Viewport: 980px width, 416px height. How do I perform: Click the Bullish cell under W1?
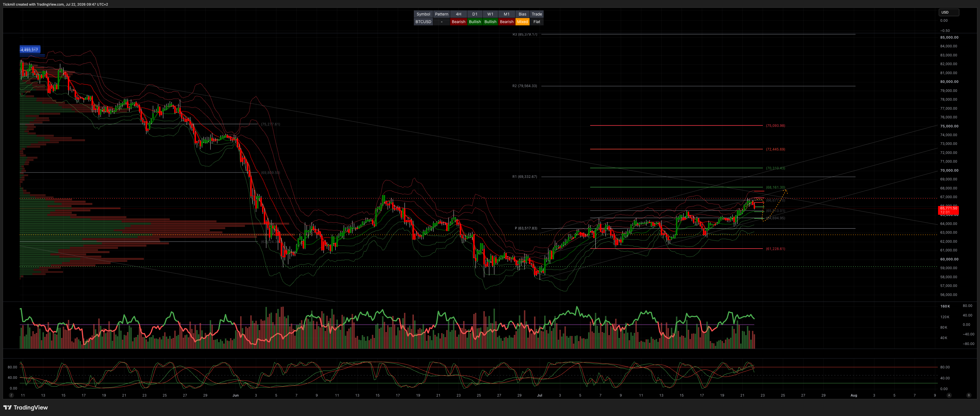490,22
